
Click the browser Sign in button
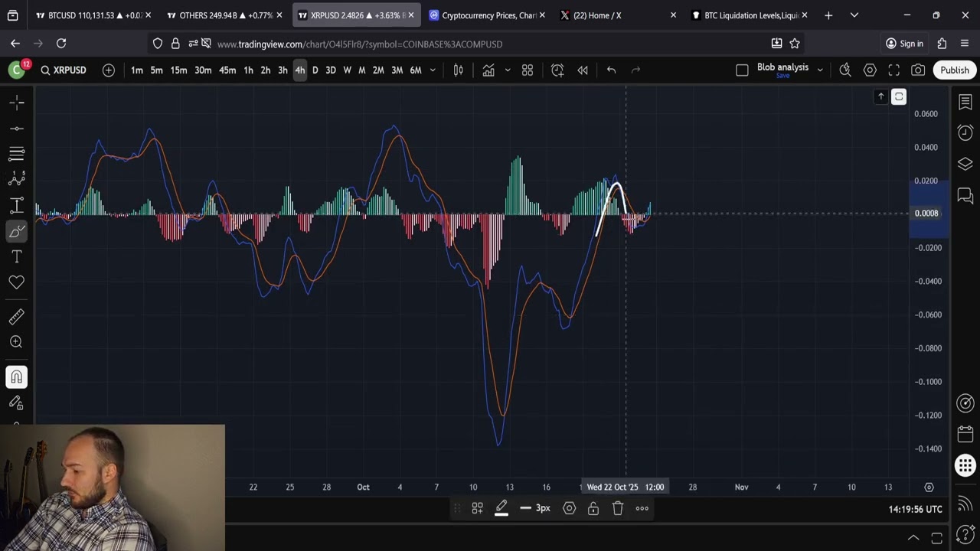[x=904, y=44]
